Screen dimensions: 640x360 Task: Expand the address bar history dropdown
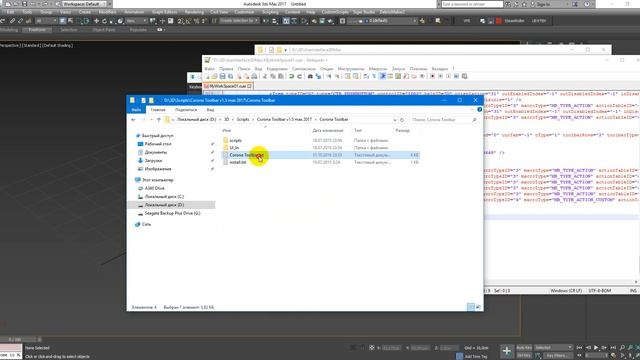[395, 120]
